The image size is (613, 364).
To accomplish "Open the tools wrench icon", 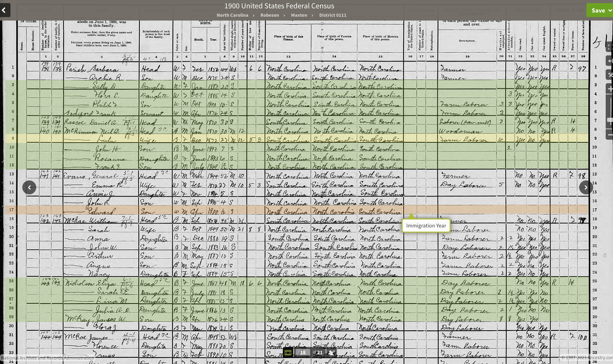I will pyautogui.click(x=610, y=75).
